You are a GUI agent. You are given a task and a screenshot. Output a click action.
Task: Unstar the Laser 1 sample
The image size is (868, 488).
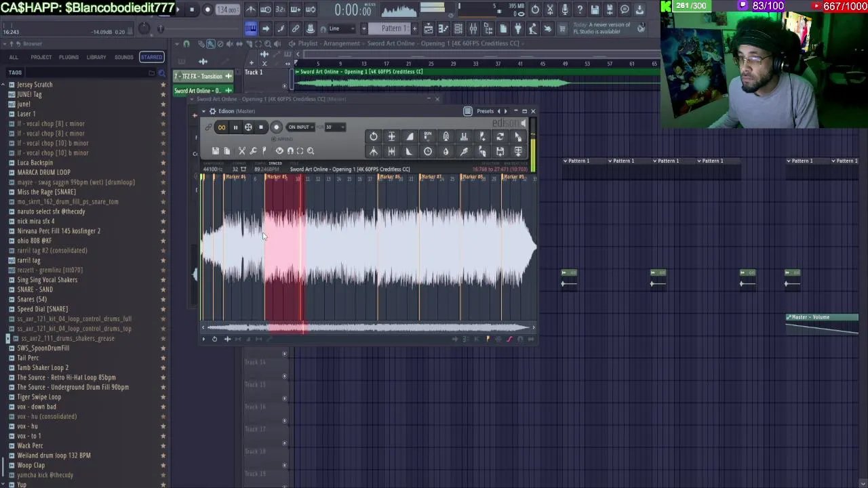coord(163,114)
